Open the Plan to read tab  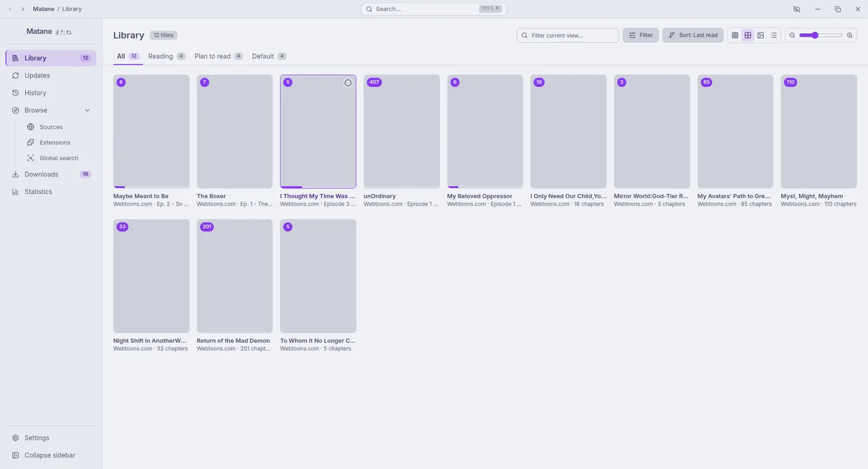tap(218, 56)
